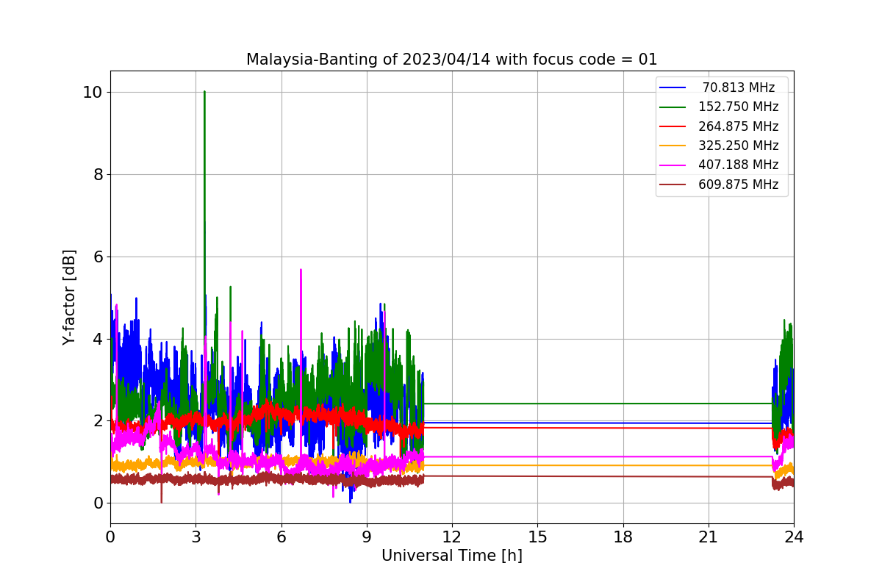Select the '325.250 MHz' legend label

(739, 146)
